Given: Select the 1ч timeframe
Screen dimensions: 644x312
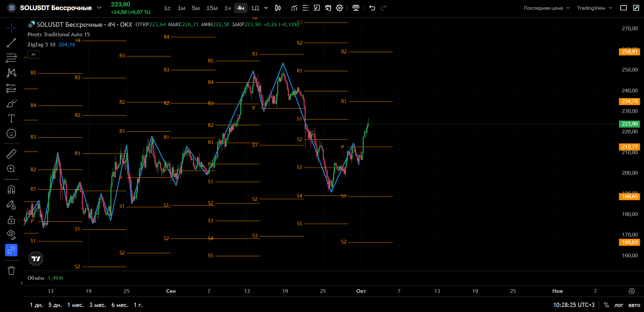Looking at the screenshot, I should pyautogui.click(x=227, y=8).
